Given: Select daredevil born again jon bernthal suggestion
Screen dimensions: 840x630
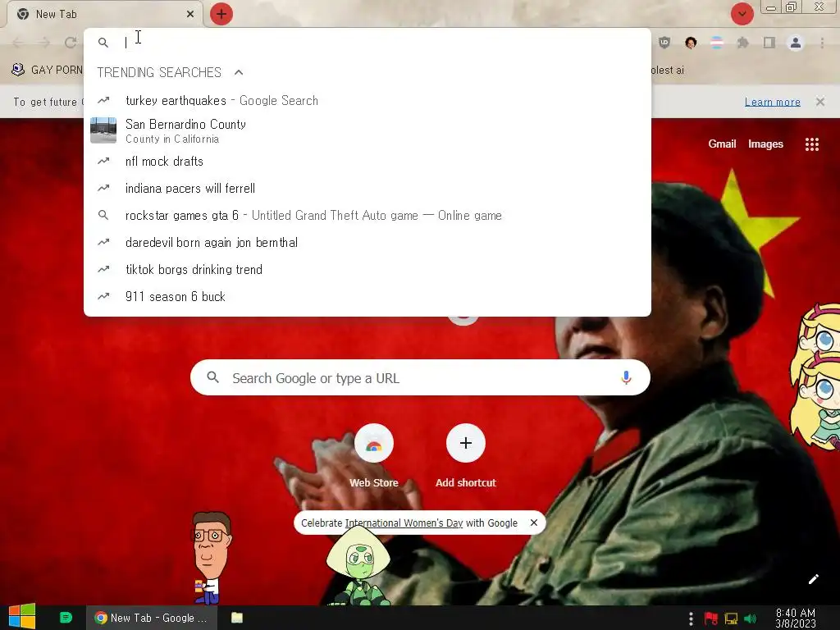Looking at the screenshot, I should point(367,243).
